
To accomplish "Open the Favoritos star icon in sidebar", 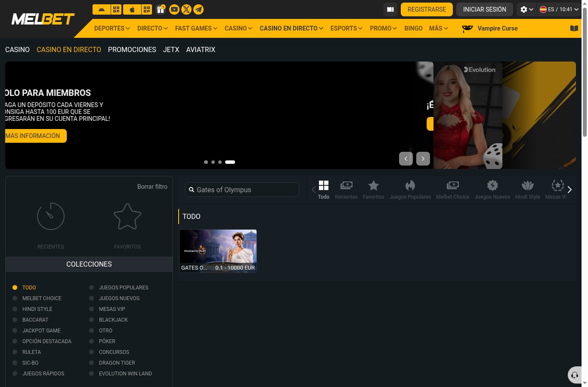I will [x=127, y=216].
